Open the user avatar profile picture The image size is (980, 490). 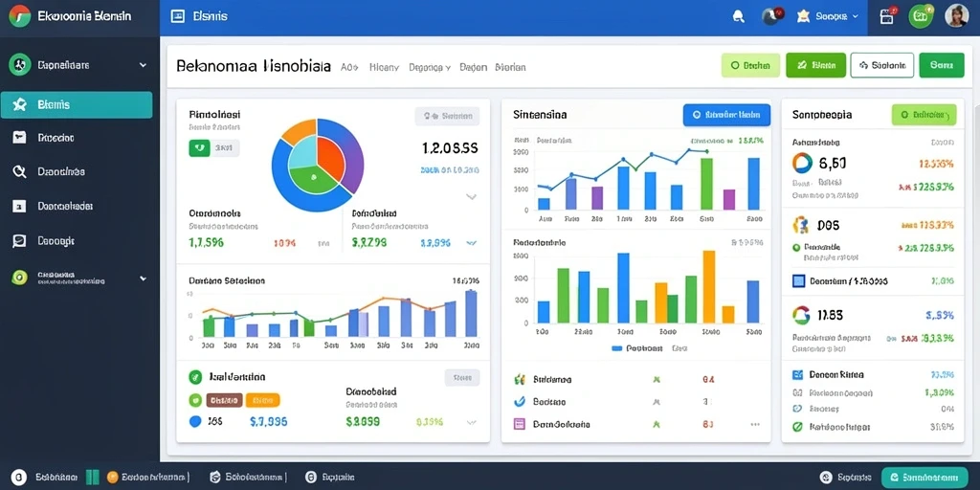point(956,15)
